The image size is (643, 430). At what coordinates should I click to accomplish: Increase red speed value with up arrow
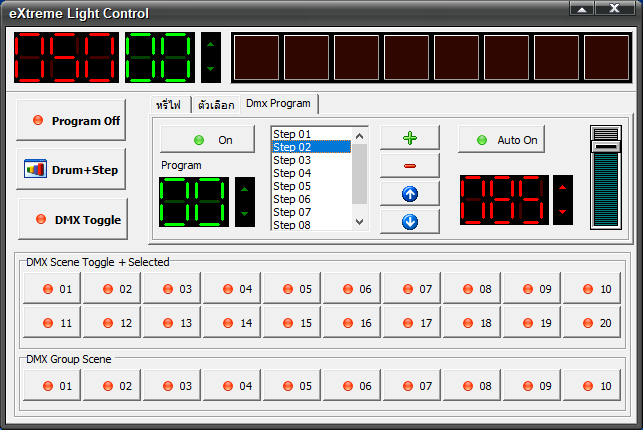(x=563, y=187)
